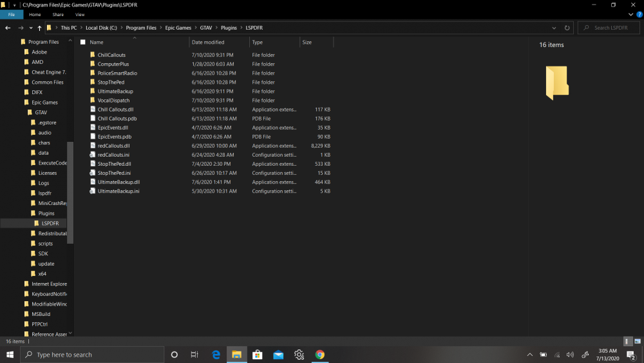This screenshot has height=363, width=644.
Task: Select the VocalDispatch folder icon
Action: (x=92, y=100)
